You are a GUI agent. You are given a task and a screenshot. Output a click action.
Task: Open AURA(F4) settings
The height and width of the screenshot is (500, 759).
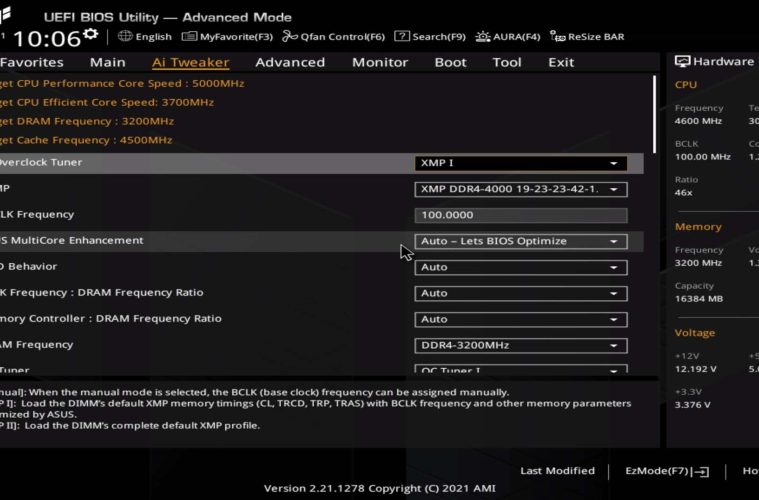click(x=508, y=36)
